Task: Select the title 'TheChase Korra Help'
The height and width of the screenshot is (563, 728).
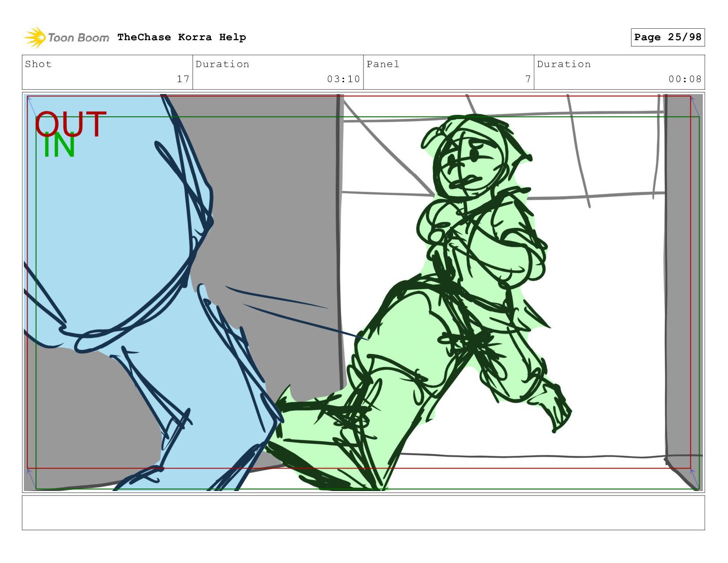Action: click(182, 37)
